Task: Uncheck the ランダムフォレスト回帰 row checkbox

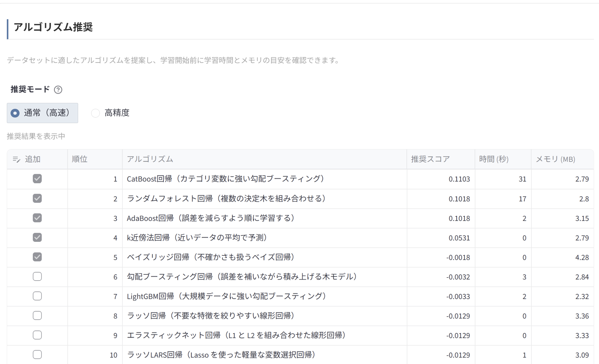Action: pos(37,198)
